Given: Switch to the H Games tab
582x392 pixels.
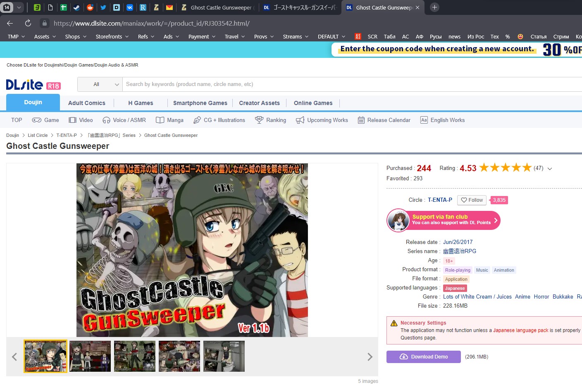Looking at the screenshot, I should point(141,103).
